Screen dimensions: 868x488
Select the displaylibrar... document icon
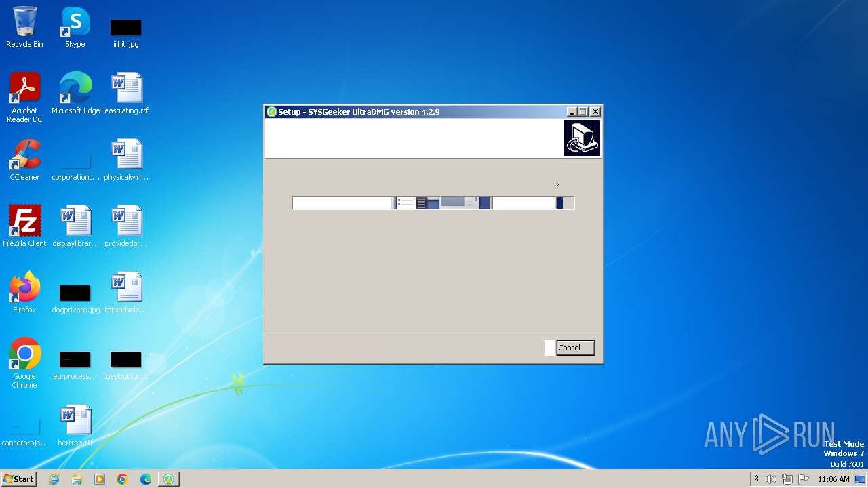click(x=75, y=226)
